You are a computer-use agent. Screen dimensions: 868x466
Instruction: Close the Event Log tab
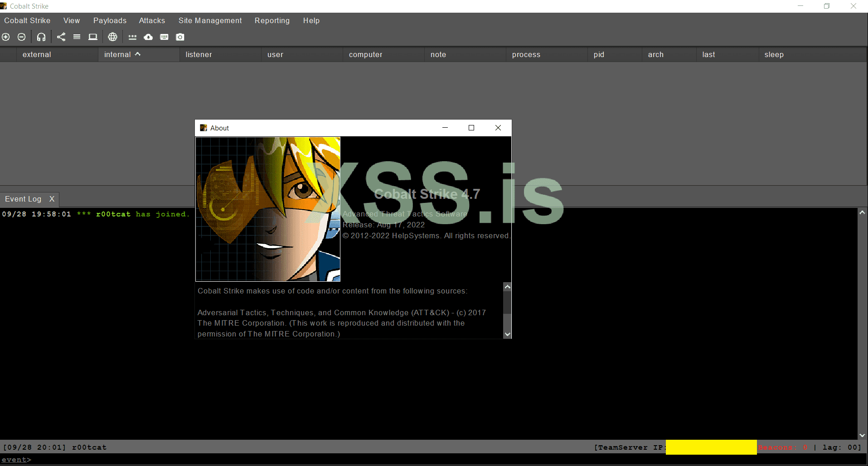click(x=52, y=199)
